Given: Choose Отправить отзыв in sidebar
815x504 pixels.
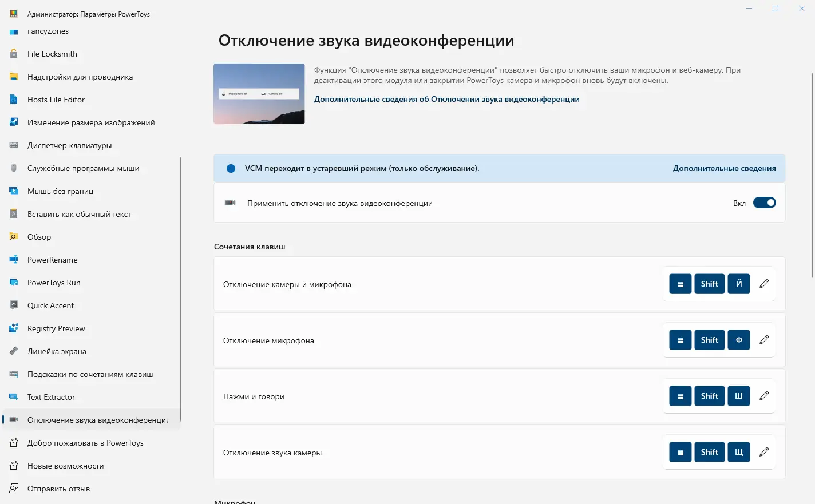Looking at the screenshot, I should (92, 489).
